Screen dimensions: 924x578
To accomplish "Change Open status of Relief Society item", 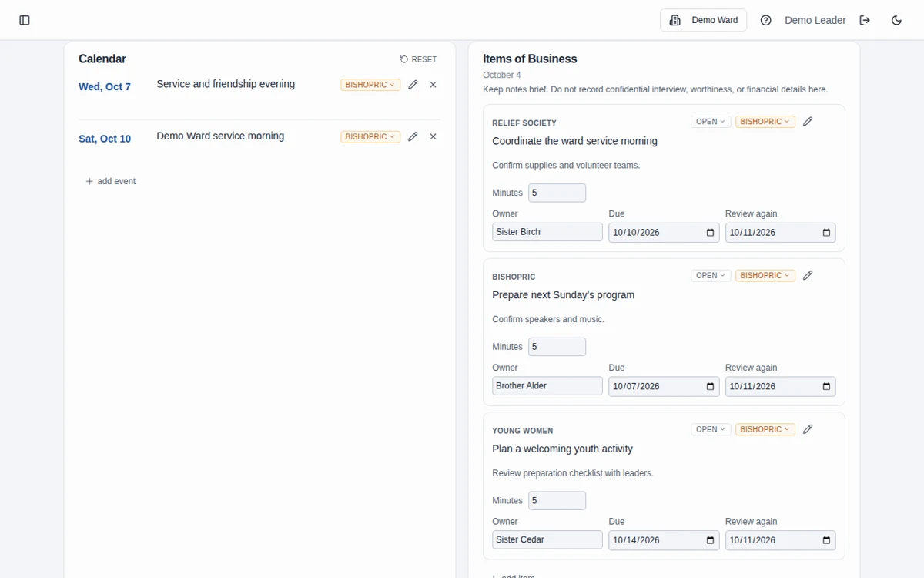I will click(711, 122).
